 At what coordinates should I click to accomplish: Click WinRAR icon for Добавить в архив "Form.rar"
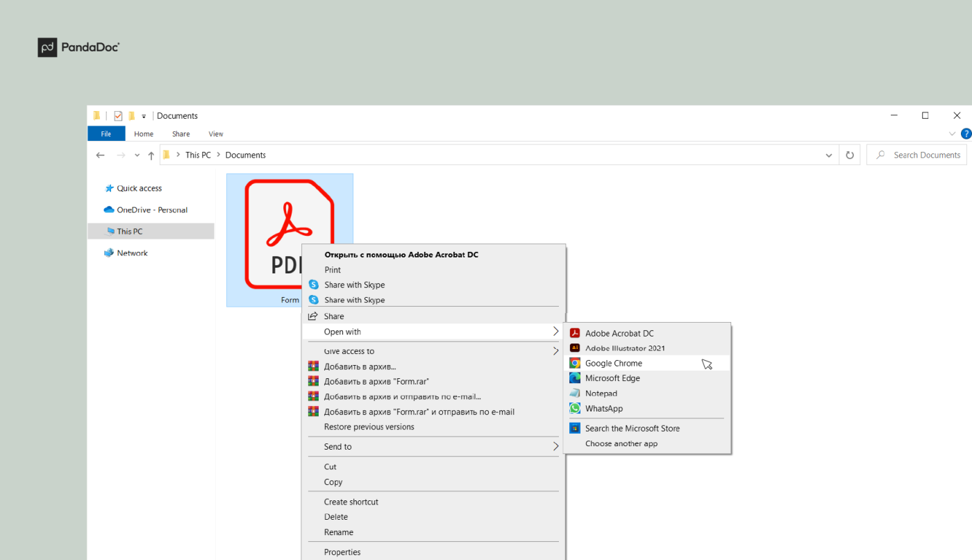click(313, 382)
